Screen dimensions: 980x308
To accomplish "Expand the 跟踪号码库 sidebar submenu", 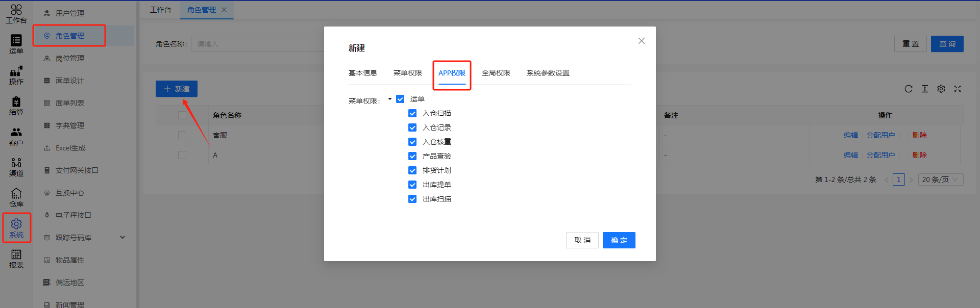I will 122,238.
